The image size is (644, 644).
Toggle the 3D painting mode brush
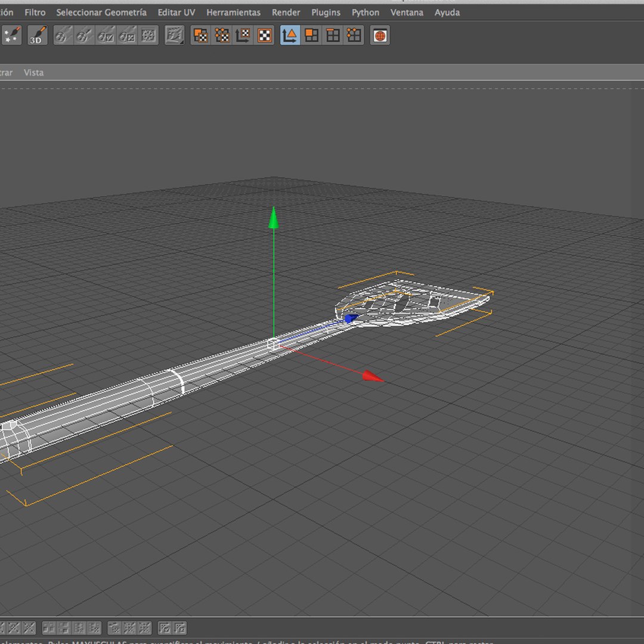tap(38, 35)
